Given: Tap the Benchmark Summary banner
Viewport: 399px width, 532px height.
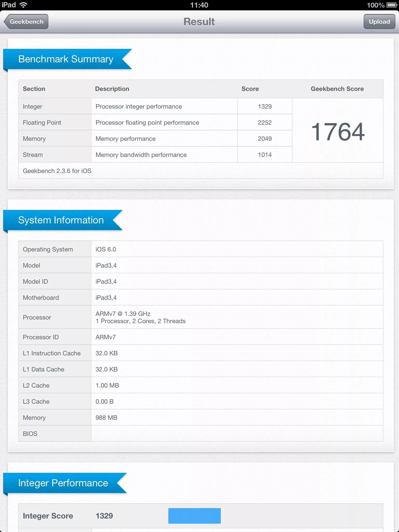Looking at the screenshot, I should click(68, 59).
